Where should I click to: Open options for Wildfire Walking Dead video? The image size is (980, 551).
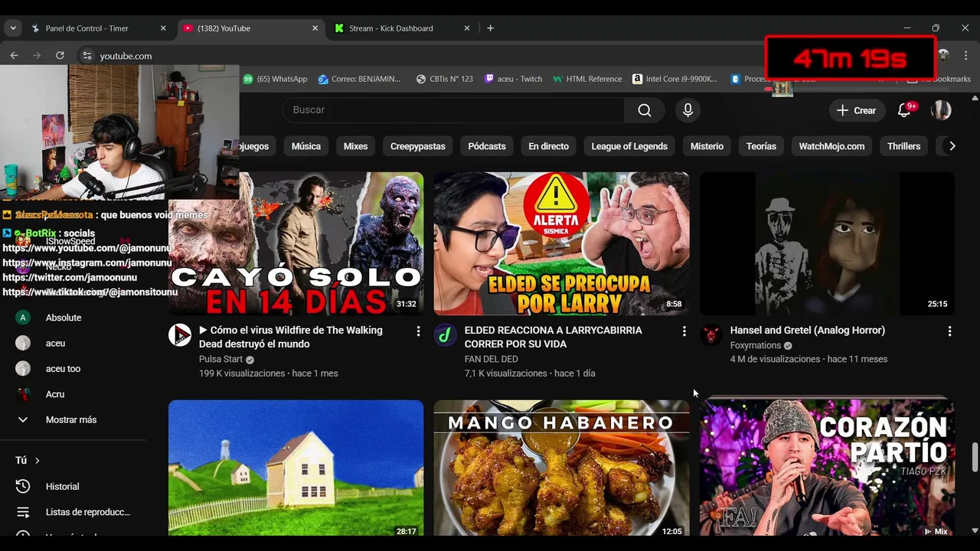point(418,331)
